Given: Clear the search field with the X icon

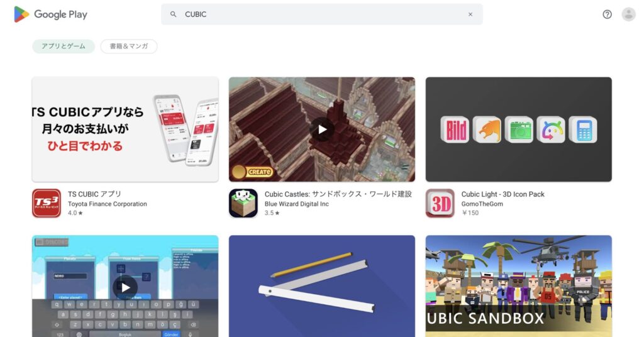Looking at the screenshot, I should [x=470, y=14].
